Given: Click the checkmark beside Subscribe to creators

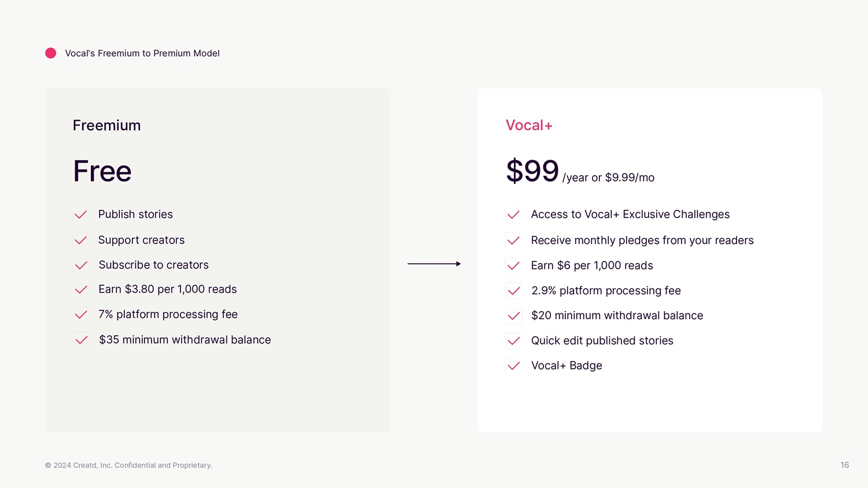Looking at the screenshot, I should pos(81,265).
